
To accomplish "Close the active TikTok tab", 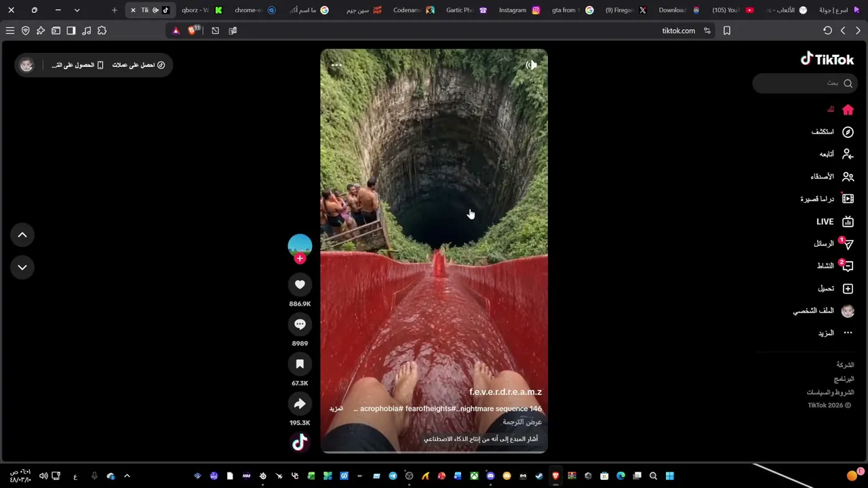I will coord(133,10).
